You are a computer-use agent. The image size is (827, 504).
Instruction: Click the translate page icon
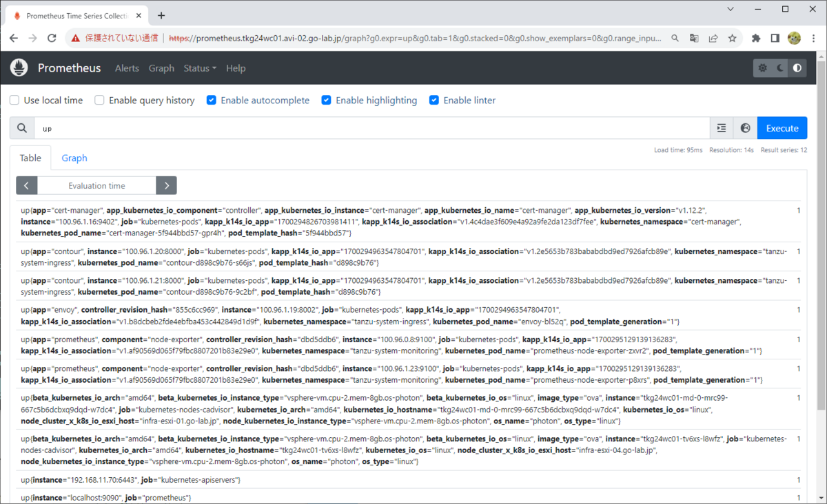pos(695,39)
